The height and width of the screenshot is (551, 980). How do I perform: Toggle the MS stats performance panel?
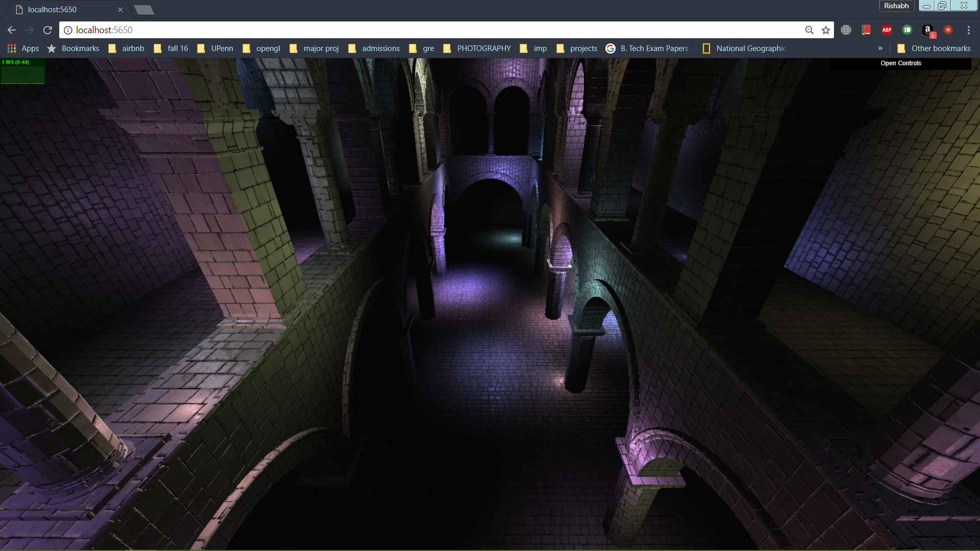[x=23, y=71]
